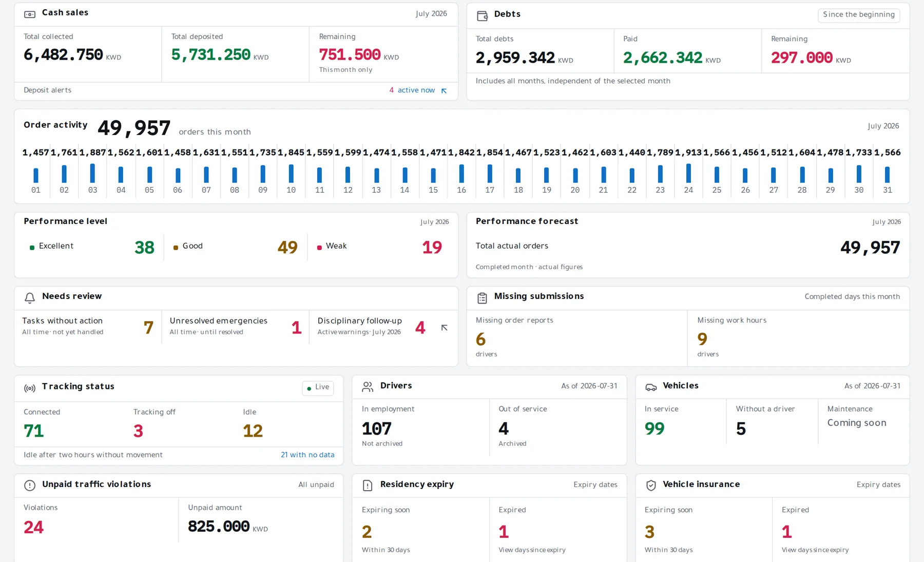
Task: Open deposit alerts arrow icon
Action: pyautogui.click(x=444, y=91)
